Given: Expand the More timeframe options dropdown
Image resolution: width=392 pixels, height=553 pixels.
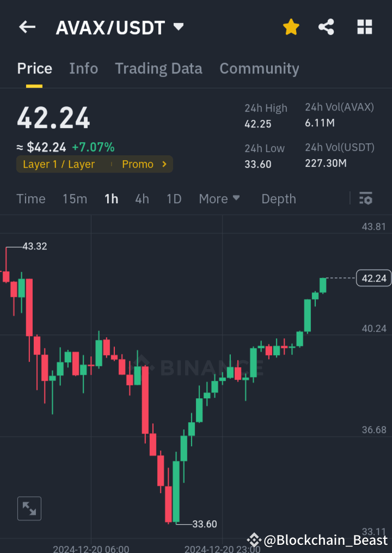Looking at the screenshot, I should (219, 199).
